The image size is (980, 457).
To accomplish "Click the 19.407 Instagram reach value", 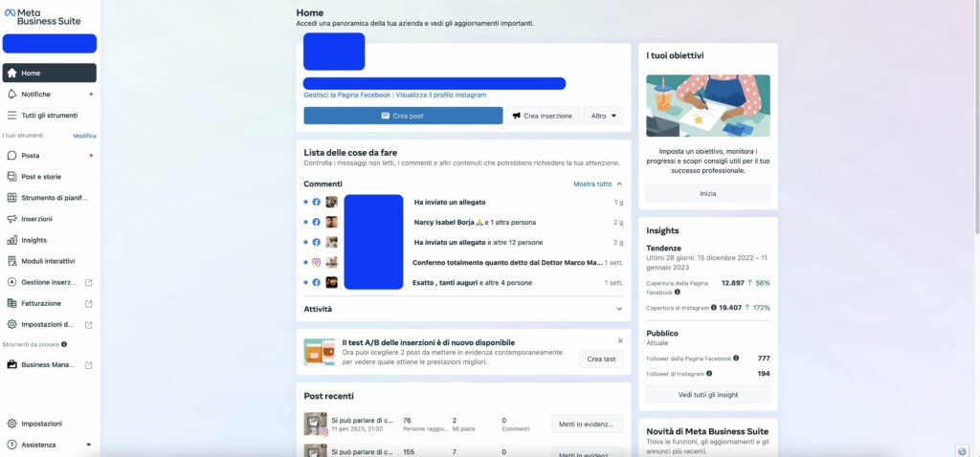I will (730, 308).
